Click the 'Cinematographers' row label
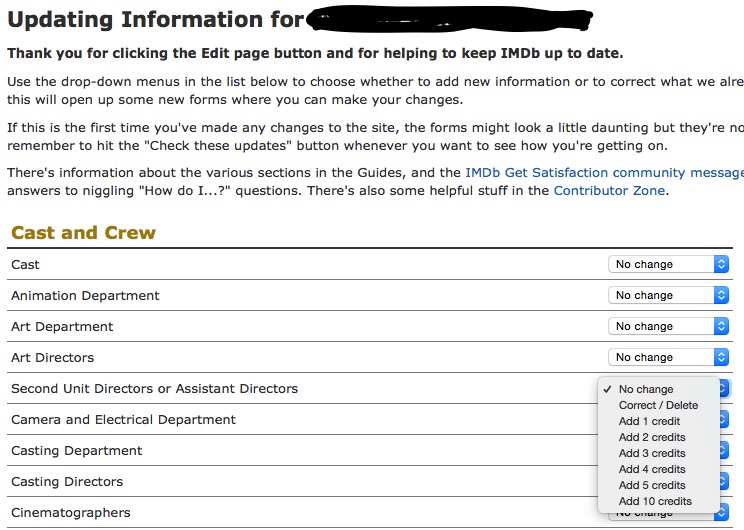 tap(70, 512)
